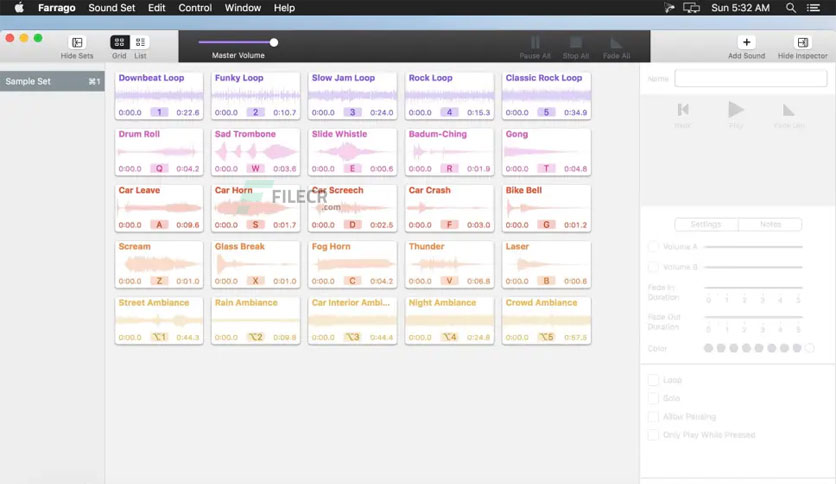
Task: Click the Hide Sets sidebar icon
Action: pos(77,42)
